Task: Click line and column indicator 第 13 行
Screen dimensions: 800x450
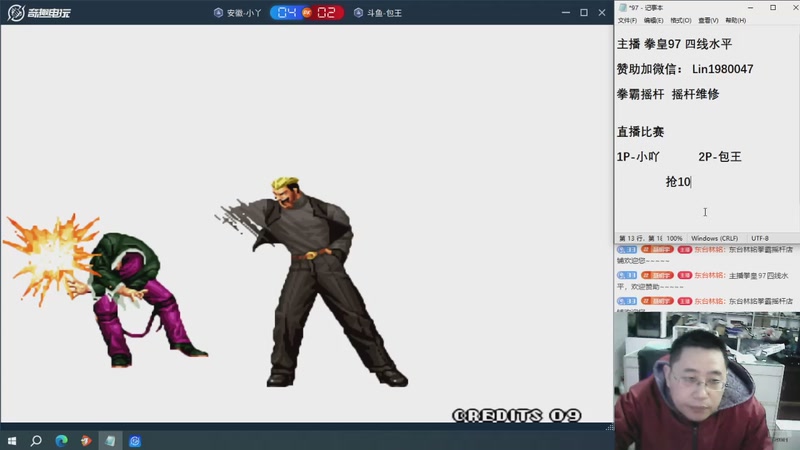Action: coord(640,238)
